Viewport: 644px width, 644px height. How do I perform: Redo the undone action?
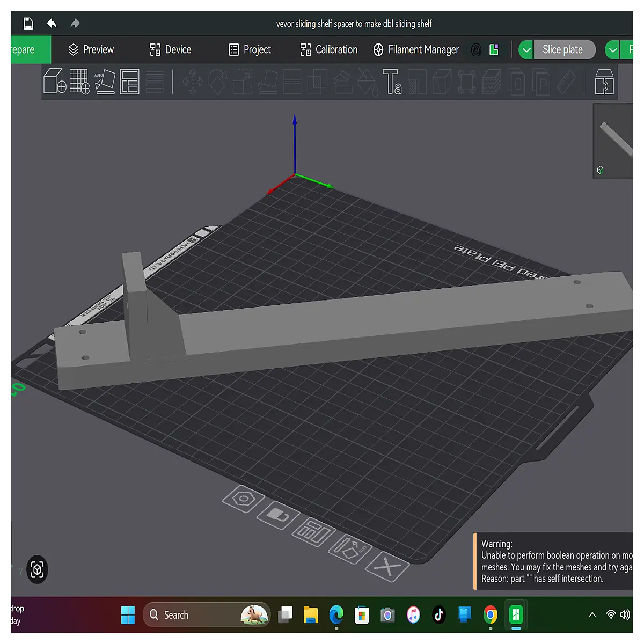click(75, 24)
